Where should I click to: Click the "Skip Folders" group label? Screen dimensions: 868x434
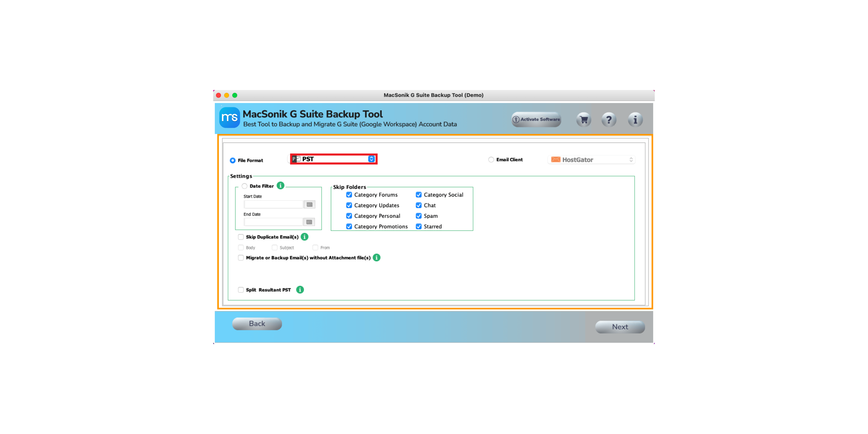(349, 187)
